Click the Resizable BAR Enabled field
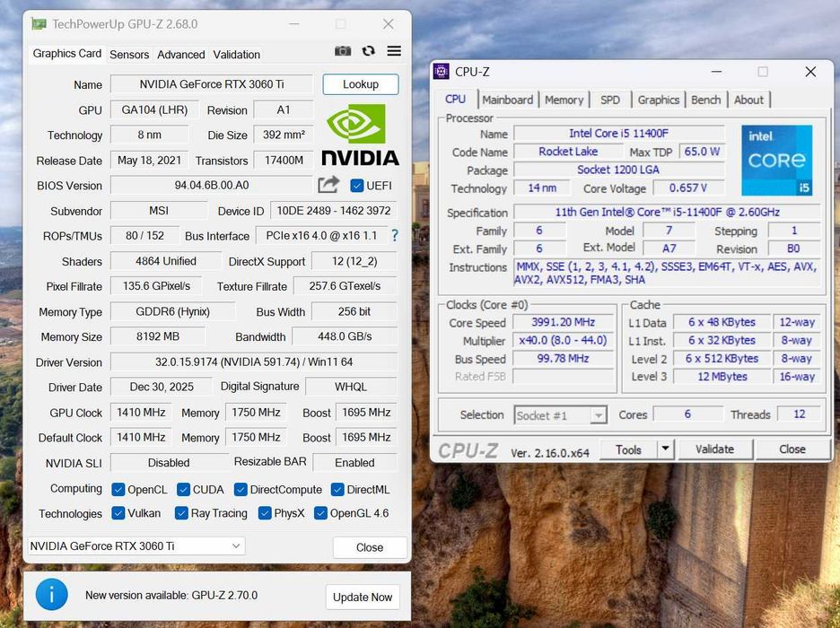This screenshot has height=628, width=840. pyautogui.click(x=354, y=463)
